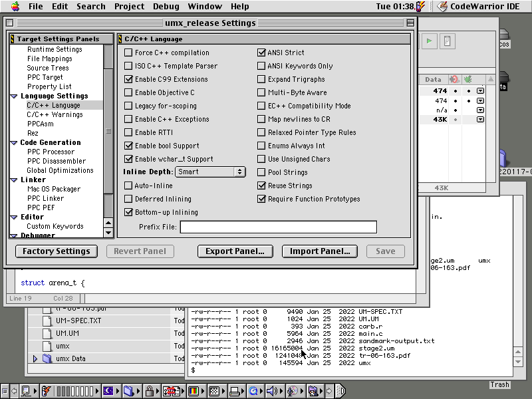The height and width of the screenshot is (399, 532).
Task: Enable Force C++ compilation checkbox
Action: [128, 53]
